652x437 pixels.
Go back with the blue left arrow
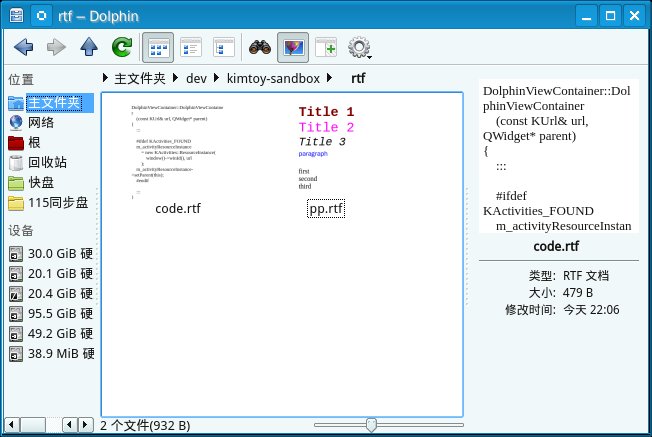pos(23,47)
